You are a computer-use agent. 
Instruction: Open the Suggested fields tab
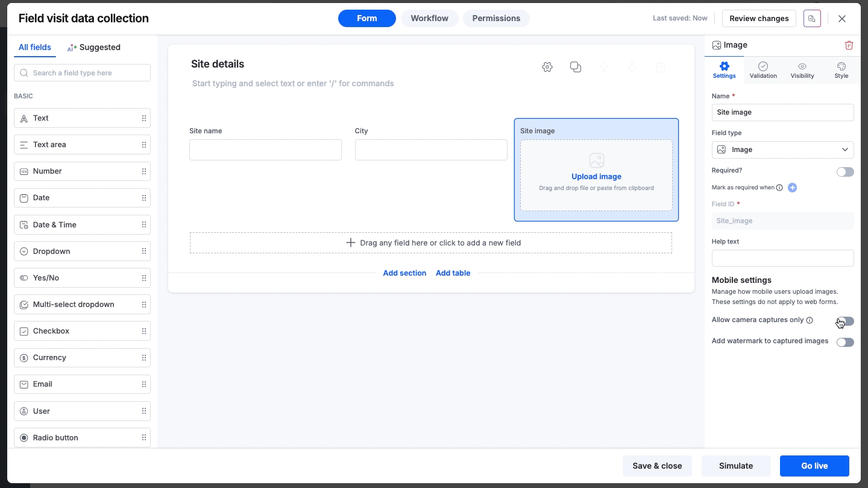click(94, 48)
